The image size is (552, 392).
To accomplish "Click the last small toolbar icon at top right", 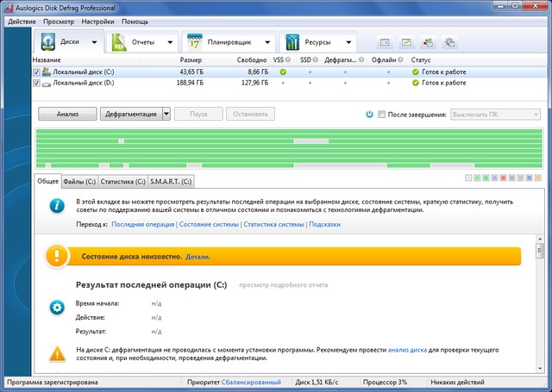I will [x=449, y=41].
